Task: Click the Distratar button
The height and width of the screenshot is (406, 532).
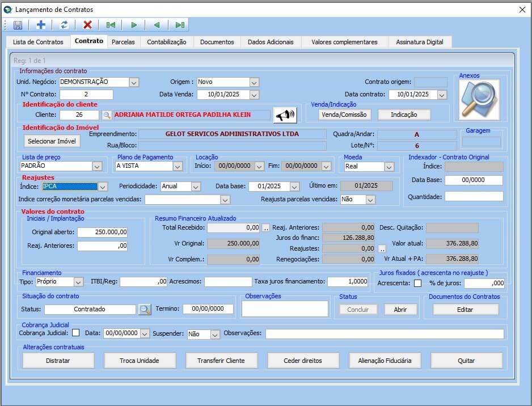Action: pos(58,361)
